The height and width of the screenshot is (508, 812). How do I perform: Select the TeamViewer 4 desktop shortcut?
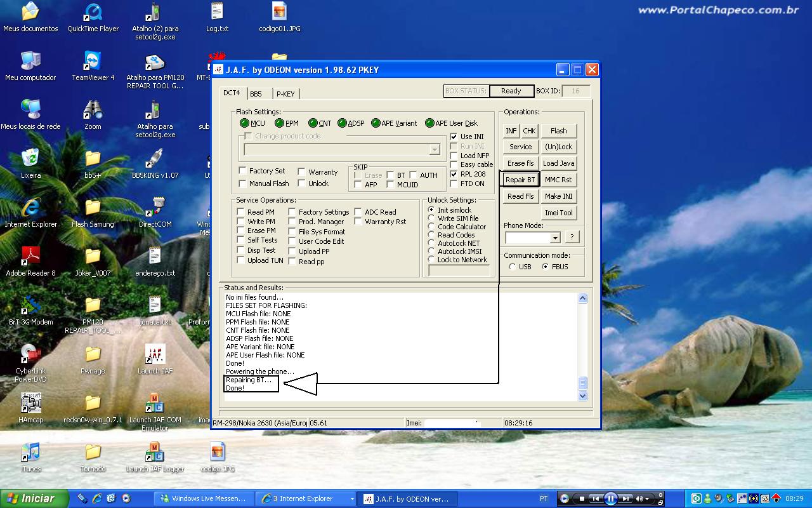(x=93, y=66)
